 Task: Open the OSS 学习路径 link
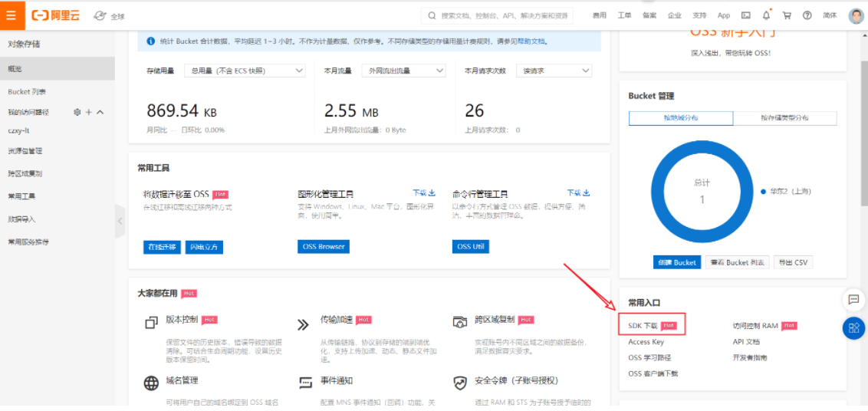coord(650,358)
